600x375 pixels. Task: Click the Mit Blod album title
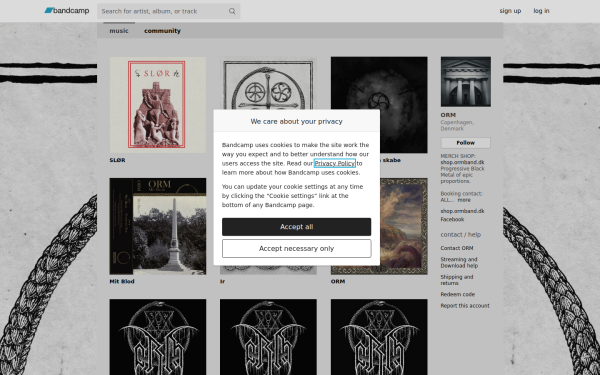pyautogui.click(x=122, y=281)
